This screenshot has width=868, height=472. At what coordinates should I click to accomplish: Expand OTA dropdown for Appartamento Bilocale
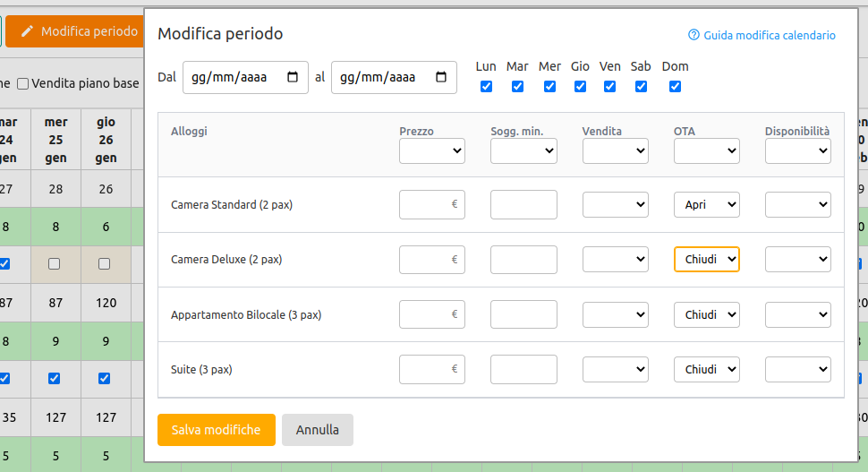coord(706,314)
